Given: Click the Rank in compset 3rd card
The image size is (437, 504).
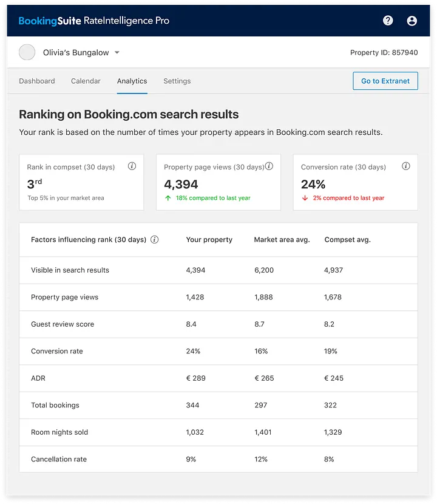Looking at the screenshot, I should (x=81, y=182).
